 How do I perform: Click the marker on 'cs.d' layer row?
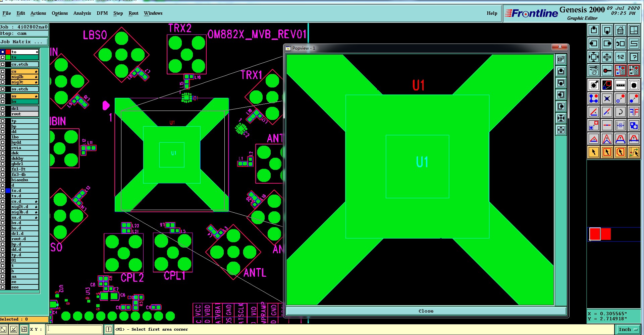(x=36, y=202)
